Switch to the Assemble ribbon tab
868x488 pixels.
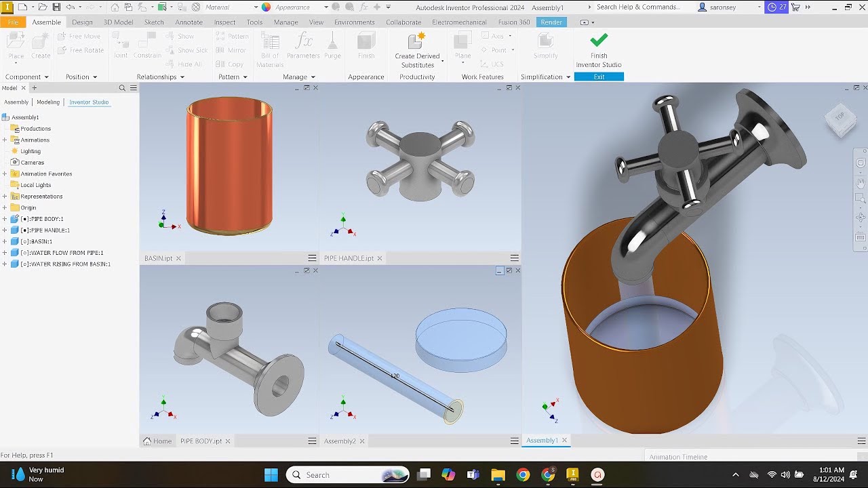click(x=46, y=22)
